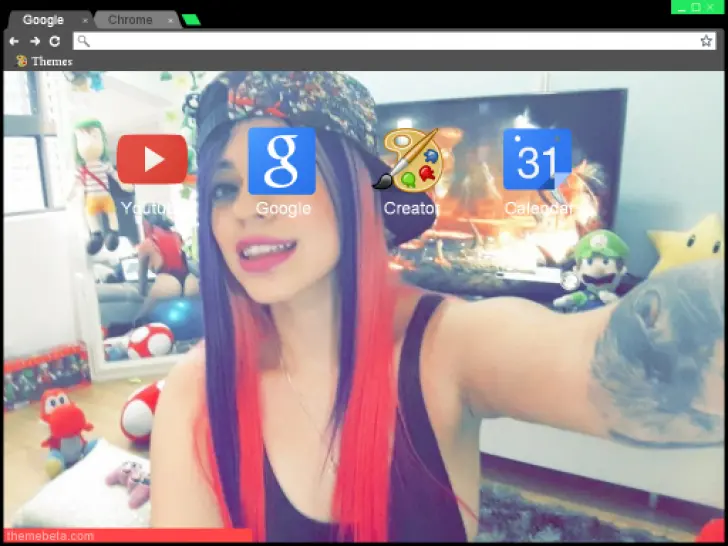Switch to the Chrome tab
The width and height of the screenshot is (728, 546).
point(130,20)
